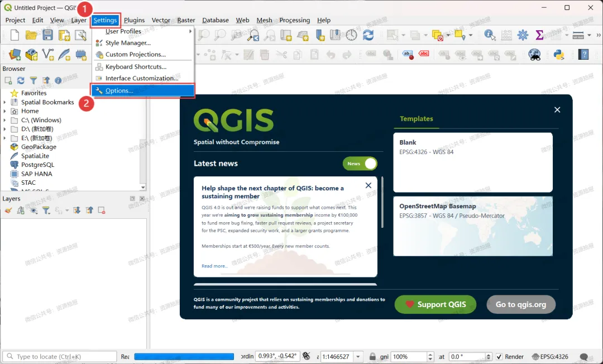The height and width of the screenshot is (364, 603).
Task: Open a project with the folder icon
Action: tap(31, 35)
